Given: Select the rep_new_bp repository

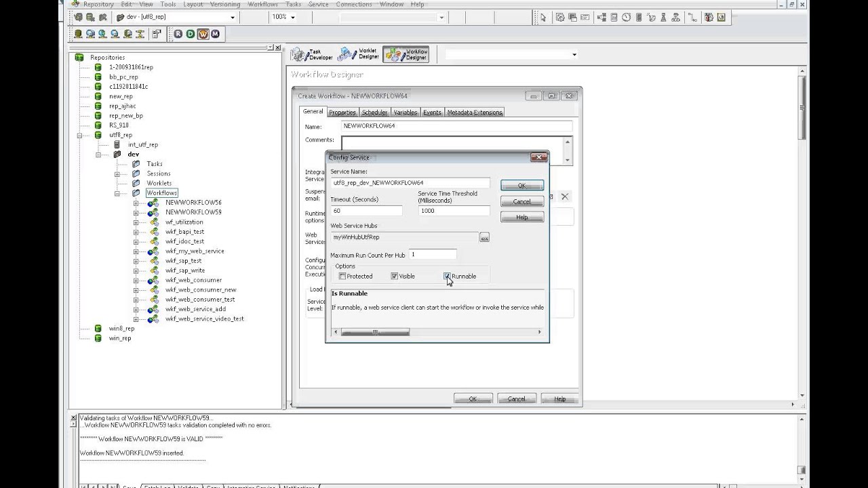Looking at the screenshot, I should click(x=126, y=116).
